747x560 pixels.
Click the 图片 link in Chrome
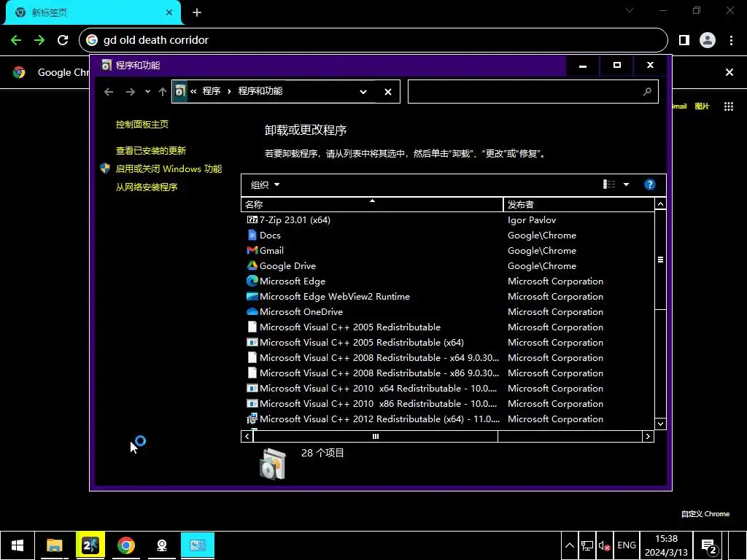(702, 106)
